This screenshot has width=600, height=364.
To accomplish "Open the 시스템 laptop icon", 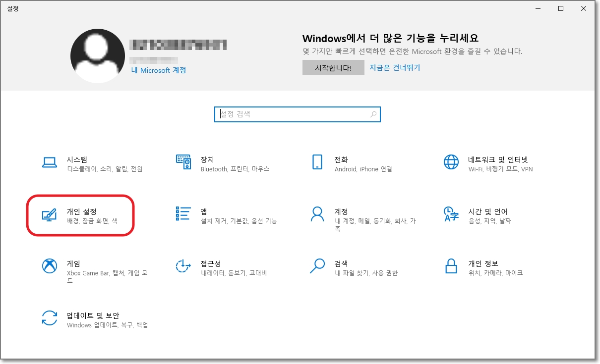I will [50, 162].
